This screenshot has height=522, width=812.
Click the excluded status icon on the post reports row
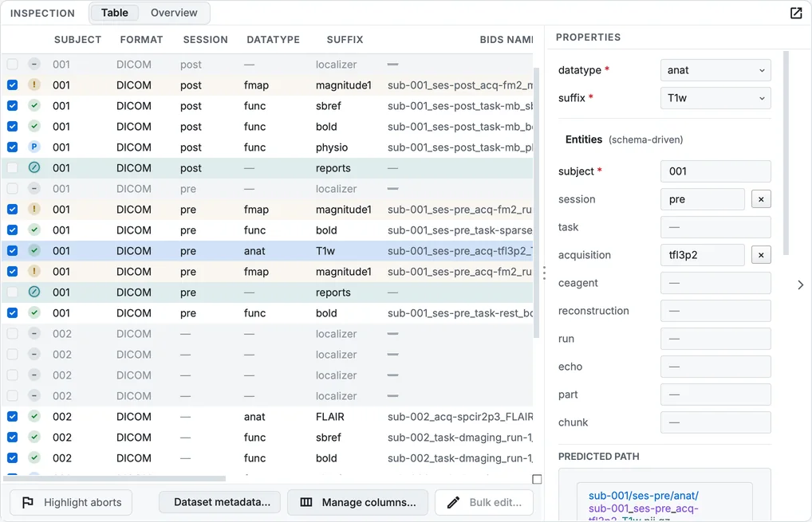(34, 167)
